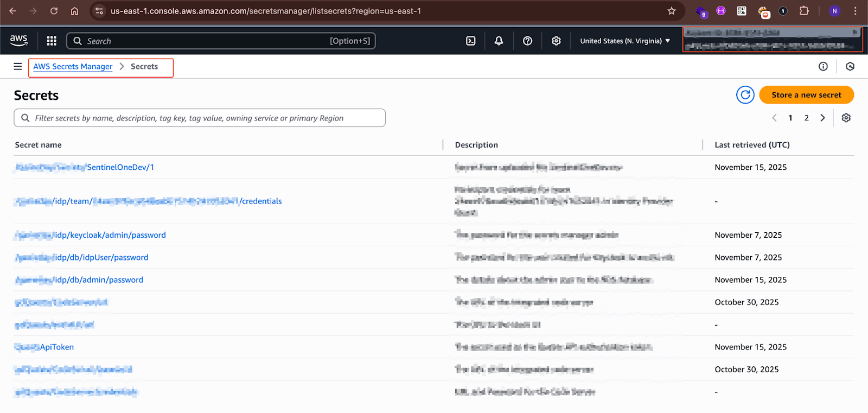The width and height of the screenshot is (868, 413).
Task: Expand the United States (N. Virginia) region dropdown
Action: click(625, 41)
